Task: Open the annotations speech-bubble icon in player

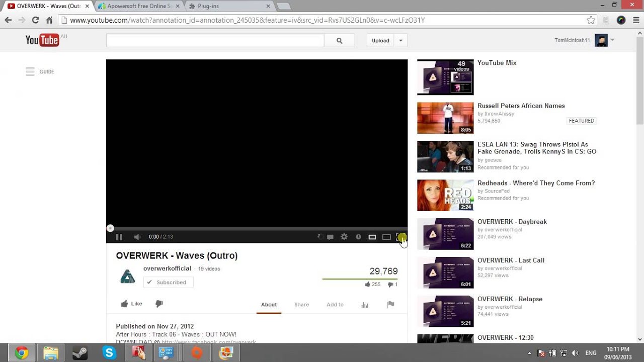Action: 330,237
